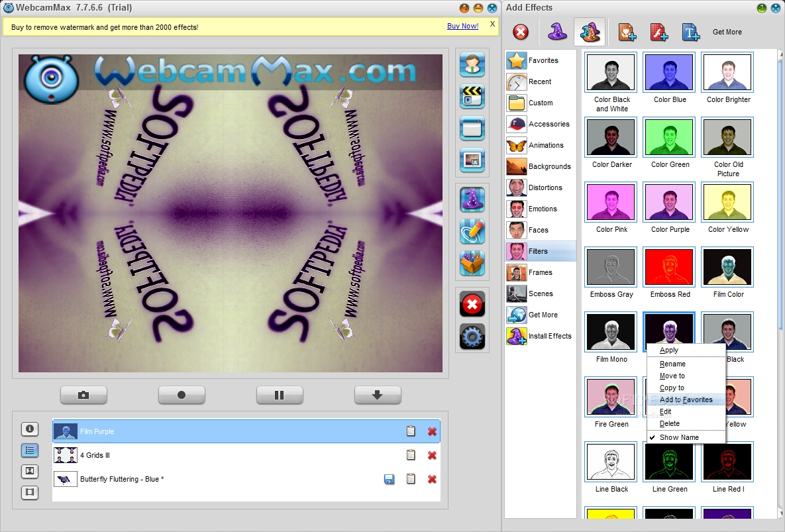The height and width of the screenshot is (532, 785).
Task: Click clipboard icon for Butterfly Fluttering row
Action: (411, 479)
